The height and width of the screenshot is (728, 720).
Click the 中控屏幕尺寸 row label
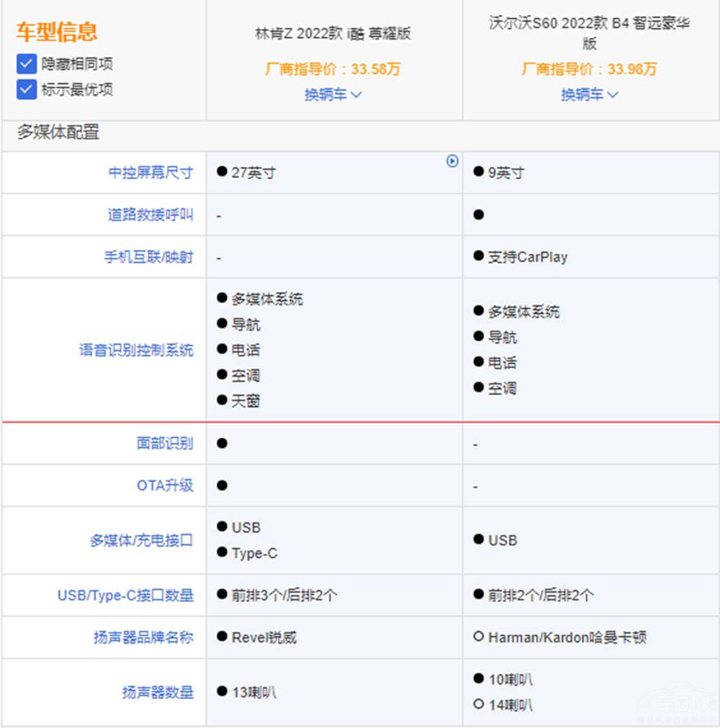(150, 173)
